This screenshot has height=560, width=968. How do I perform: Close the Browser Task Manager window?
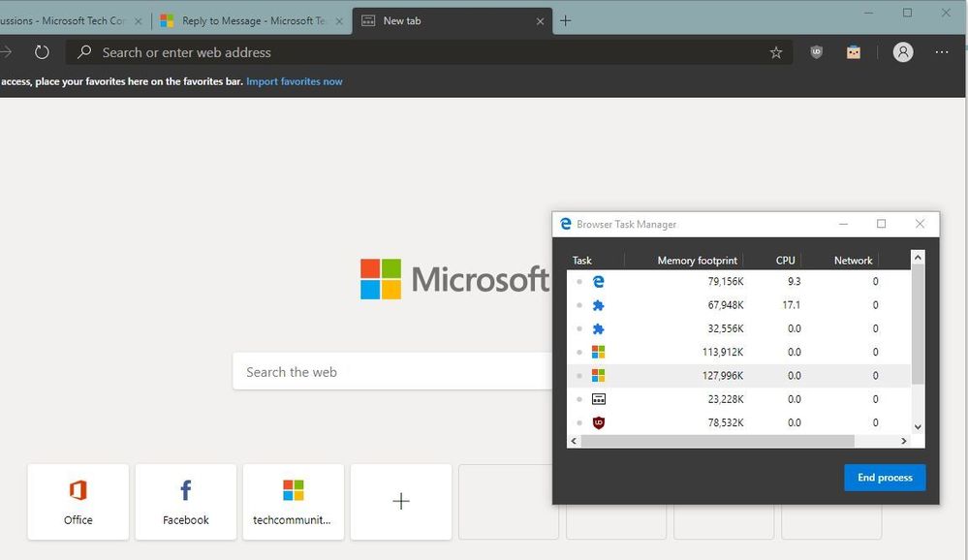pyautogui.click(x=920, y=224)
